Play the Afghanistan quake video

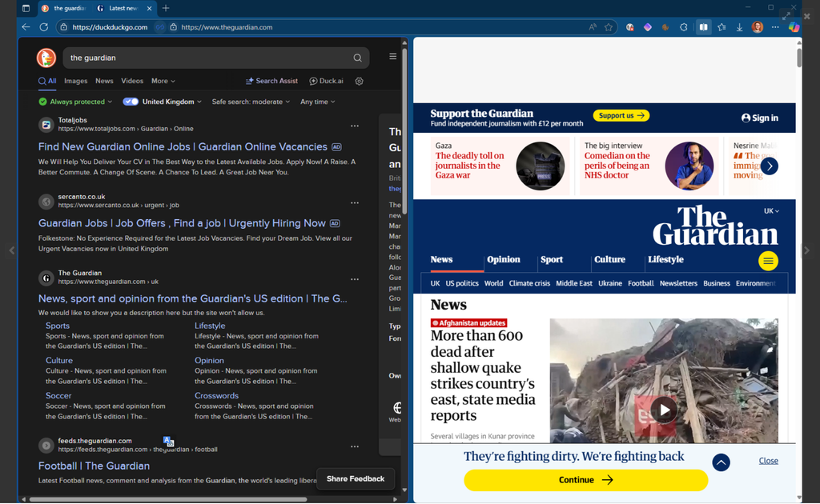pos(664,410)
